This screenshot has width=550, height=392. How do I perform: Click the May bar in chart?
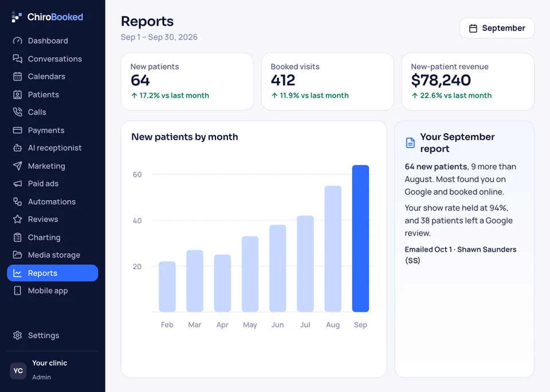(250, 274)
